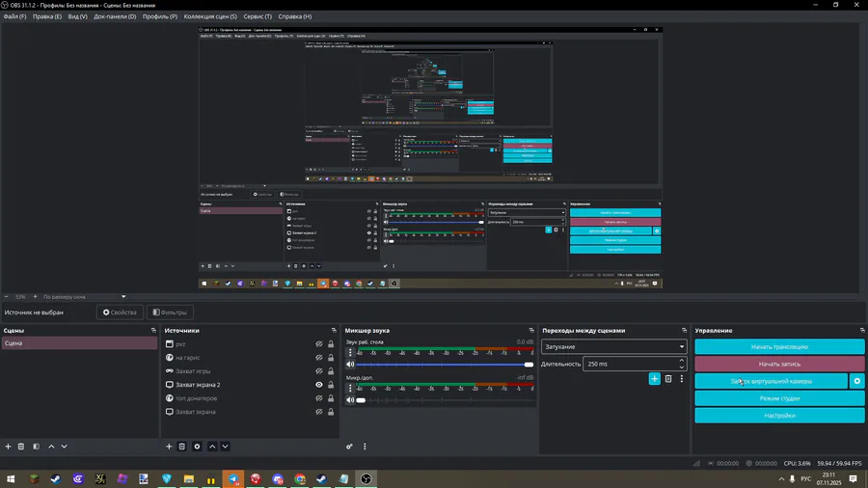Add a scene transition with plus button
The width and height of the screenshot is (868, 488).
pyautogui.click(x=654, y=379)
